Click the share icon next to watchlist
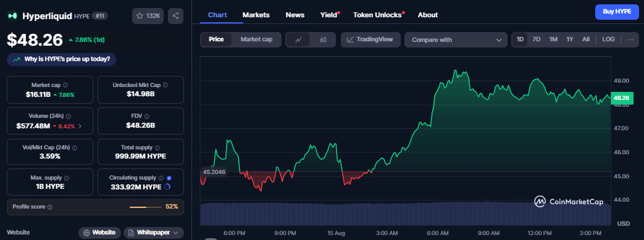Viewport: 644px width, 240px height. pos(175,16)
